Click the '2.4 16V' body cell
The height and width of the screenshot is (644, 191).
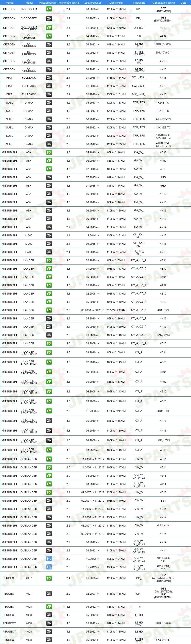click(x=139, y=28)
